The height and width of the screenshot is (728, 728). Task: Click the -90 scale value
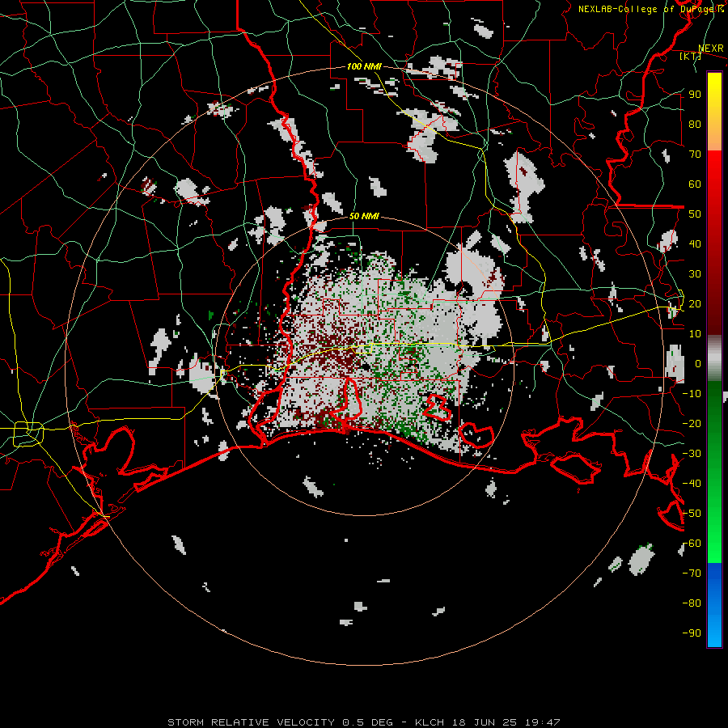(x=692, y=633)
